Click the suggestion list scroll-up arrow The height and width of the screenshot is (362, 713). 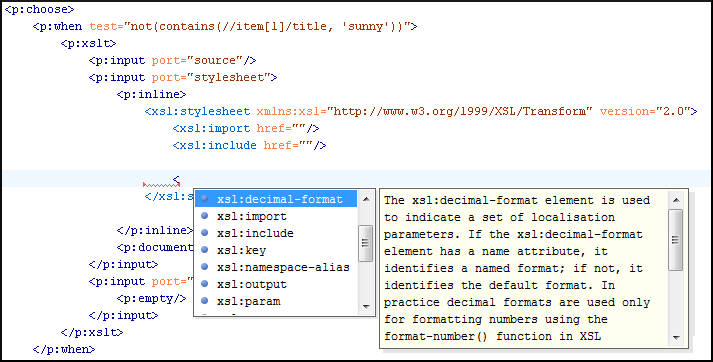click(366, 199)
